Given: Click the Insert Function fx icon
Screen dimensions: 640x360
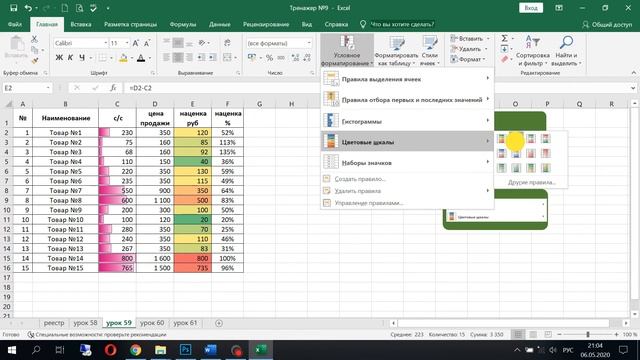Looking at the screenshot, I should 113,88.
